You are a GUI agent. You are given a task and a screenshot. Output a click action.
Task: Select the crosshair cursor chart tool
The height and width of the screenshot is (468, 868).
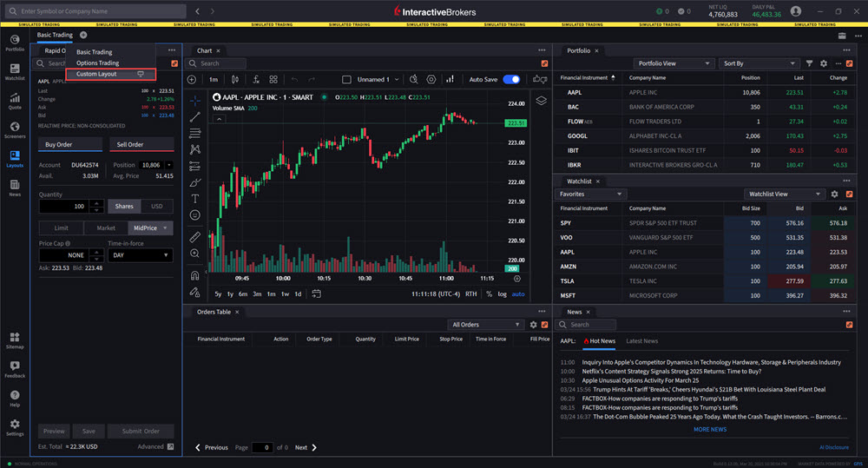click(x=194, y=100)
